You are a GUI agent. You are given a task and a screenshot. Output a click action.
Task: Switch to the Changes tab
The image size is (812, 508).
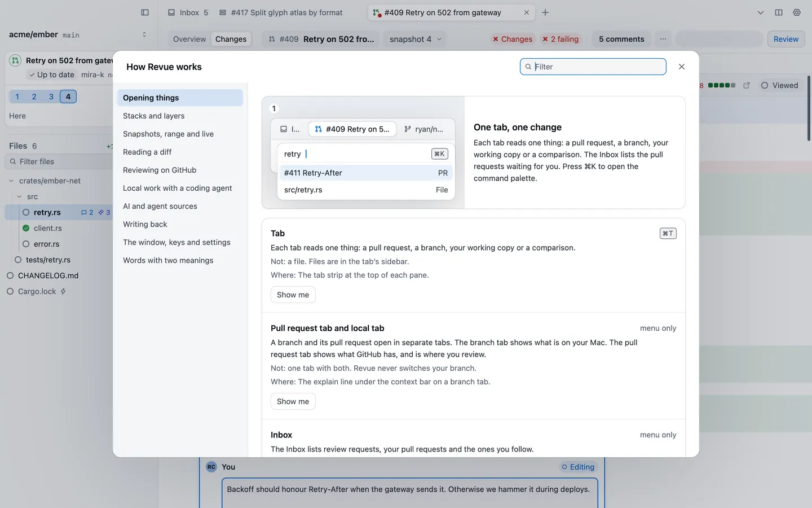(x=231, y=39)
